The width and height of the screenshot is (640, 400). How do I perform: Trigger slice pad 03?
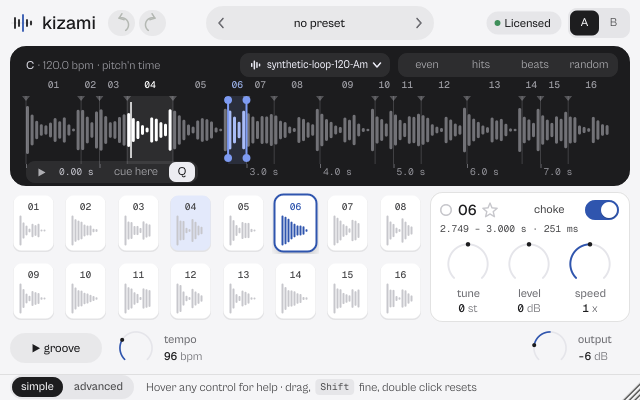[138, 223]
